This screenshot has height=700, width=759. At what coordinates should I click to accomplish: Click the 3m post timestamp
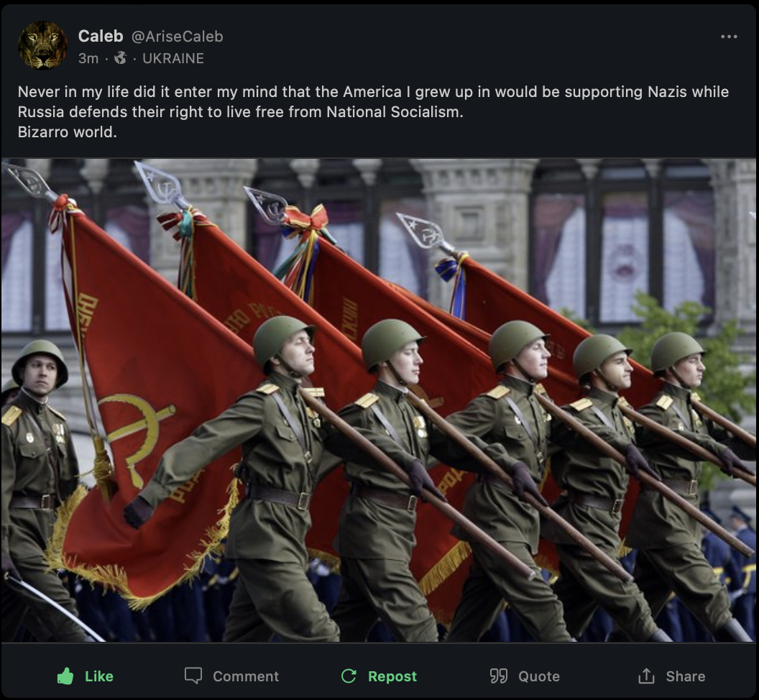(x=88, y=59)
